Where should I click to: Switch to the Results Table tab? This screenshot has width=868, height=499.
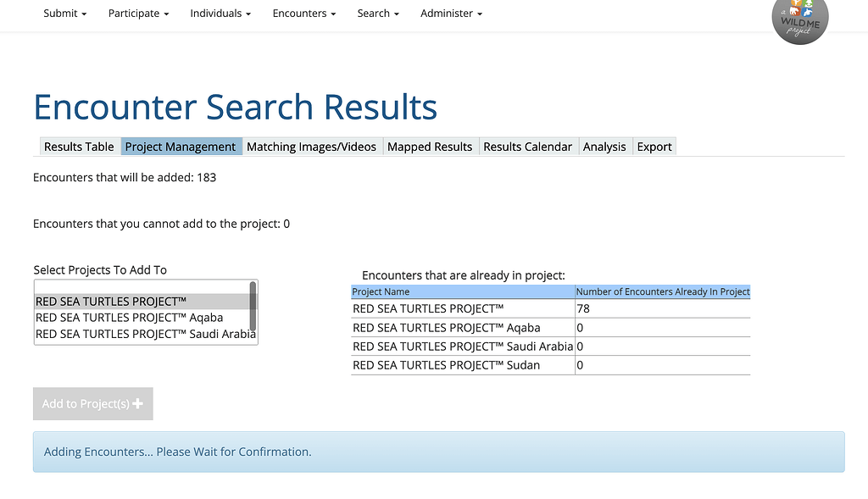[x=79, y=146]
